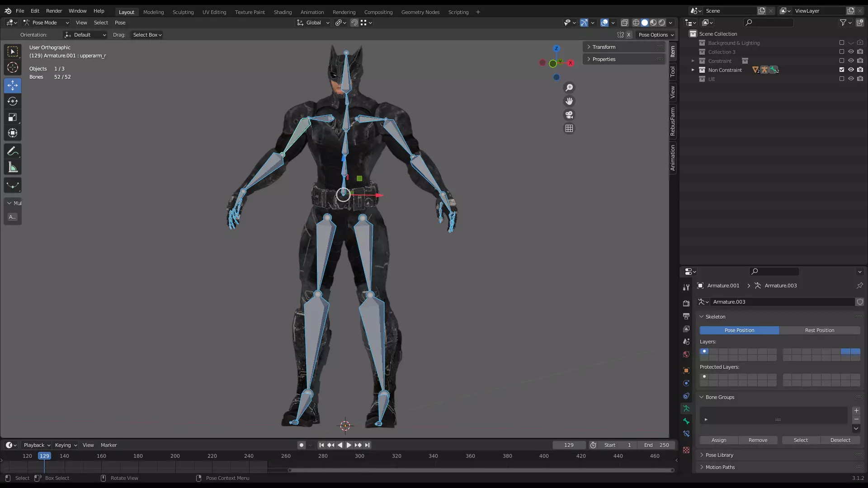Select the Select Box tool in toolbar
The height and width of the screenshot is (488, 868).
point(13,52)
